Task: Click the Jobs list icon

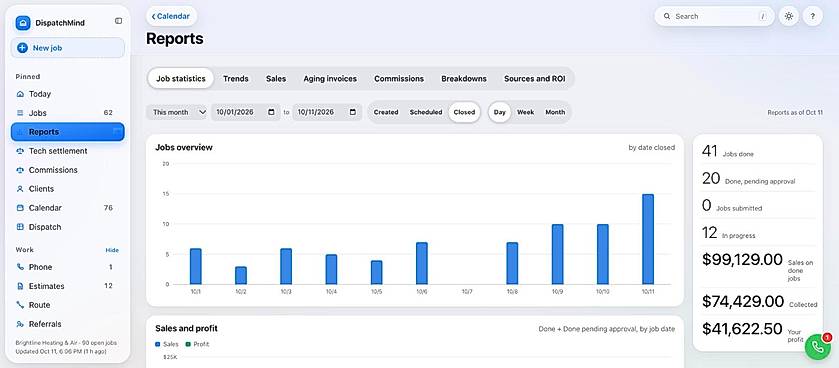Action: click(x=20, y=113)
